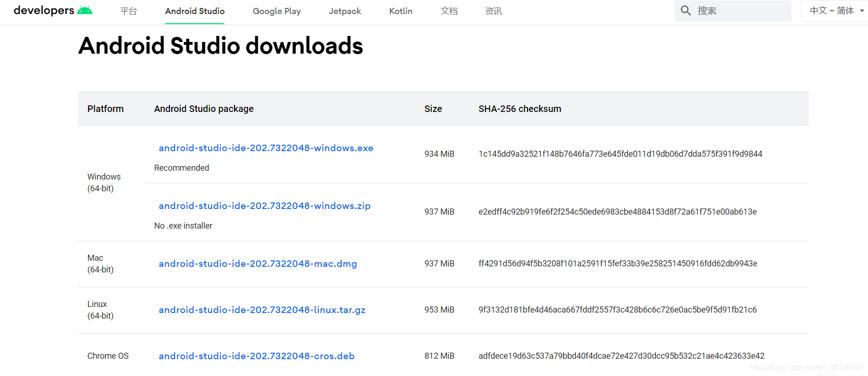Focus the 搜索 search field
This screenshot has height=376, width=868.
(x=733, y=11)
